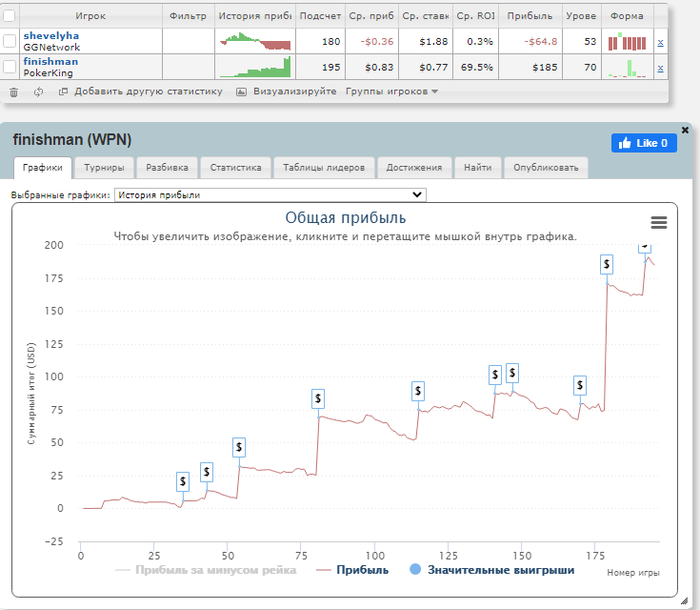Image resolution: width=700 pixels, height=610 pixels.
Task: Click the dollar marker near game 35
Action: pos(183,482)
